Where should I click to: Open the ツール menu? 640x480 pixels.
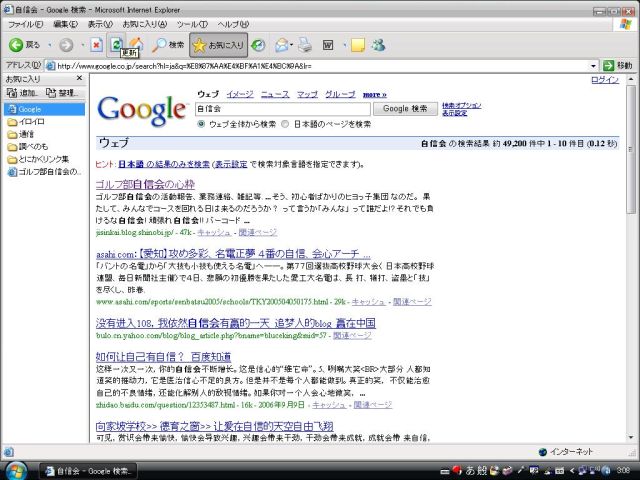192,24
